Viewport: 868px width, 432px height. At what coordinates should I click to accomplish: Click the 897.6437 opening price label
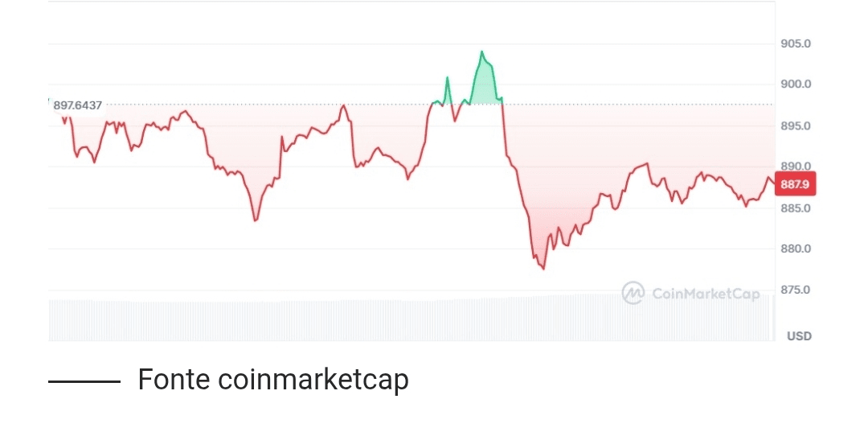77,105
